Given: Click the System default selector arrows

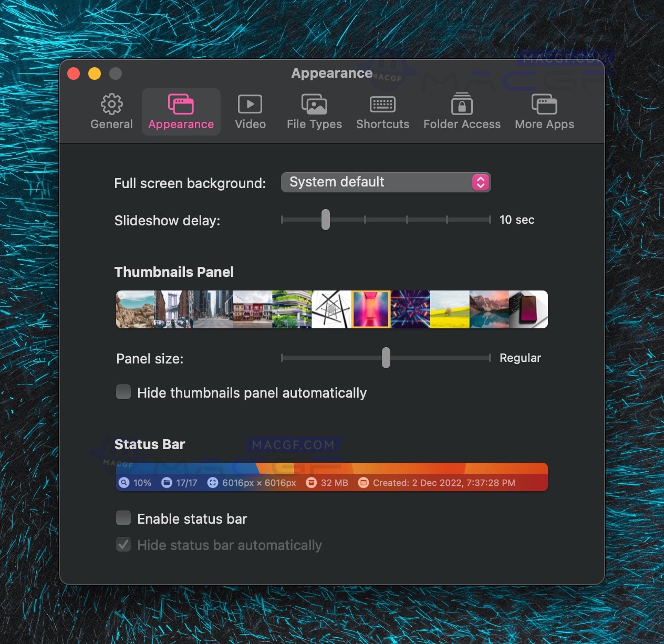Looking at the screenshot, I should click(480, 182).
